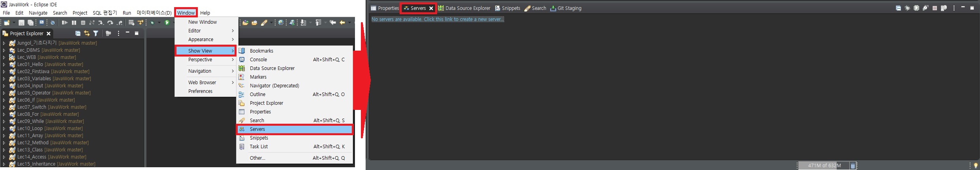The height and width of the screenshot is (170, 980).
Task: Click the Terminate stop square in main toolbar
Action: pos(83,23)
